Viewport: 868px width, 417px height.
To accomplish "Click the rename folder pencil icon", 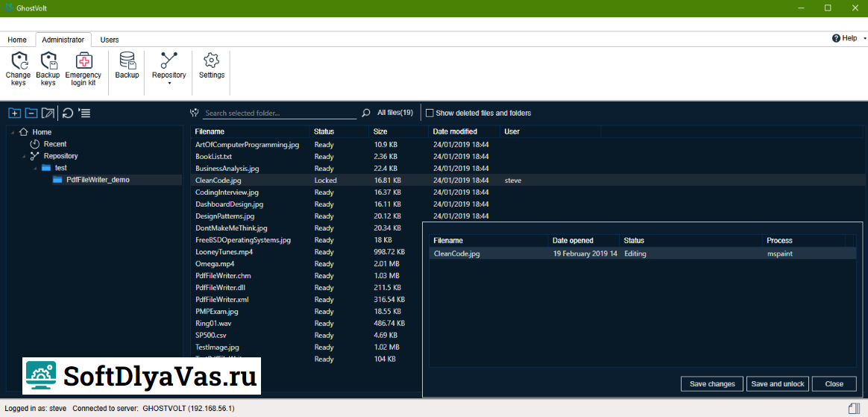I will click(x=48, y=113).
